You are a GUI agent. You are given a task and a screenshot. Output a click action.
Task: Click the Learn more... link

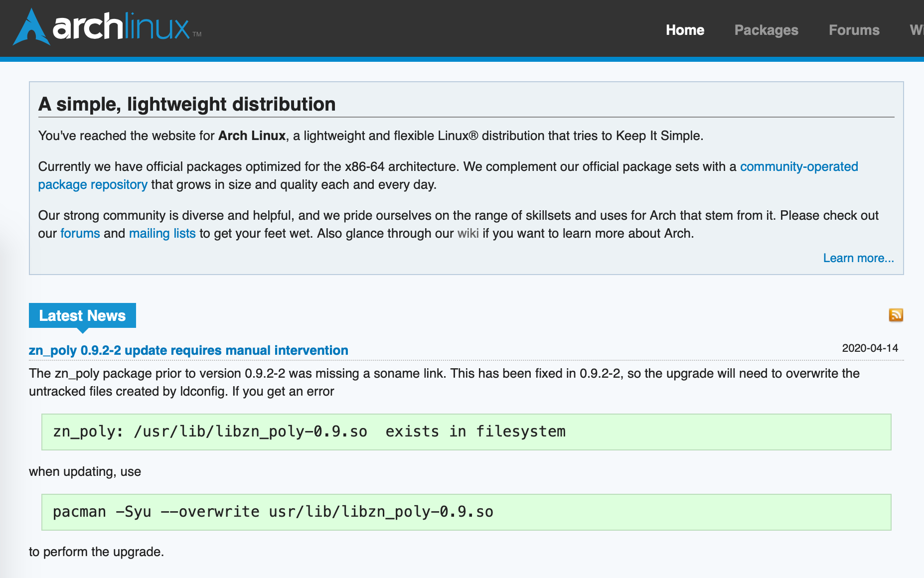(x=858, y=258)
